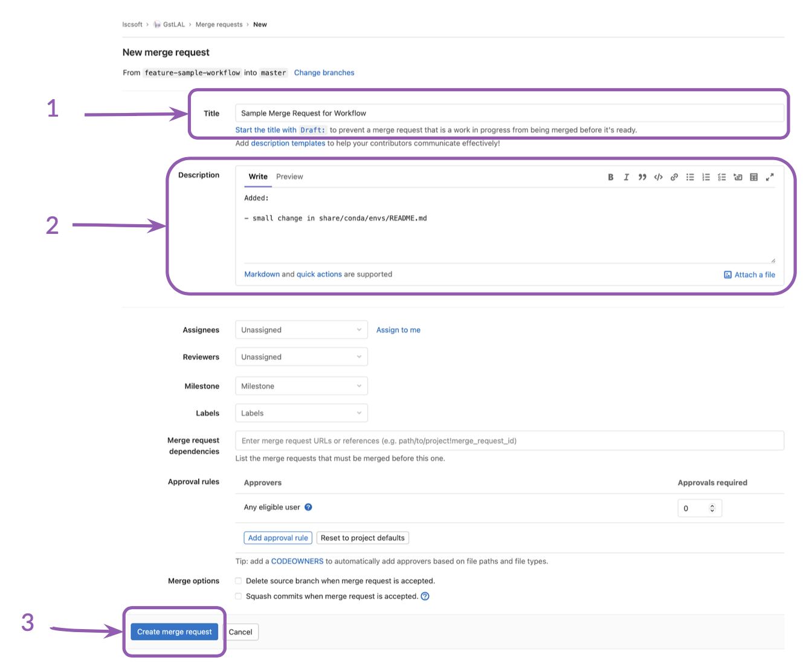Screen dimensions: 806x672
Task: Adjust the approvals required stepper
Action: coord(712,508)
